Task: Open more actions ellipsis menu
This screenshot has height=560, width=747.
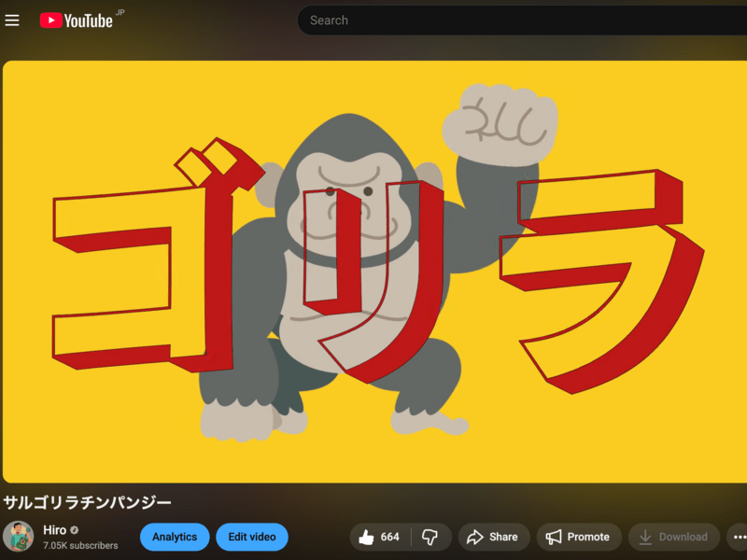Action: [739, 537]
